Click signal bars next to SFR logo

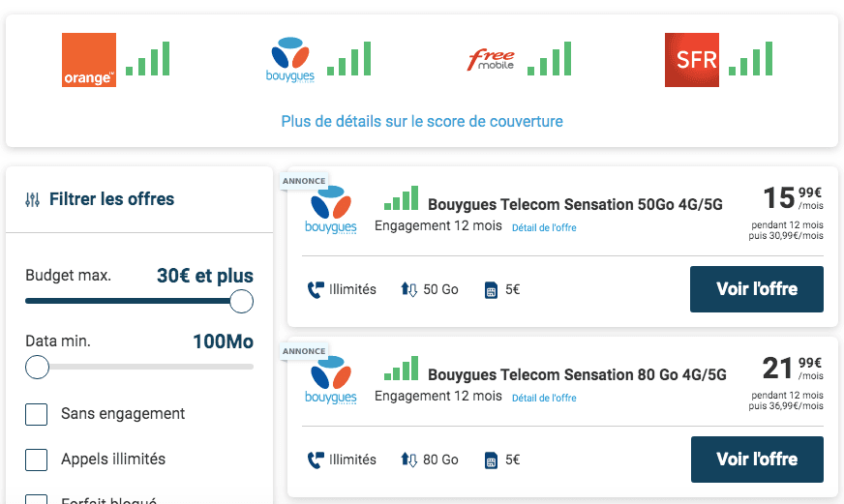750,59
